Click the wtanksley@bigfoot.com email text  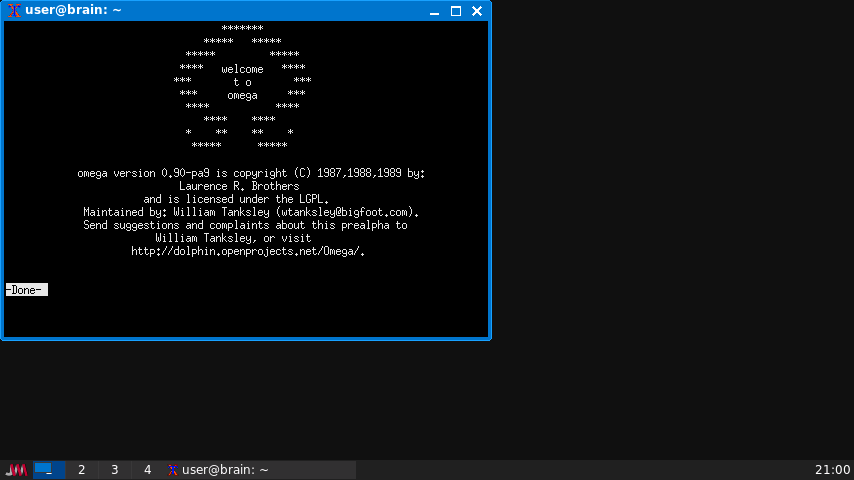click(345, 212)
